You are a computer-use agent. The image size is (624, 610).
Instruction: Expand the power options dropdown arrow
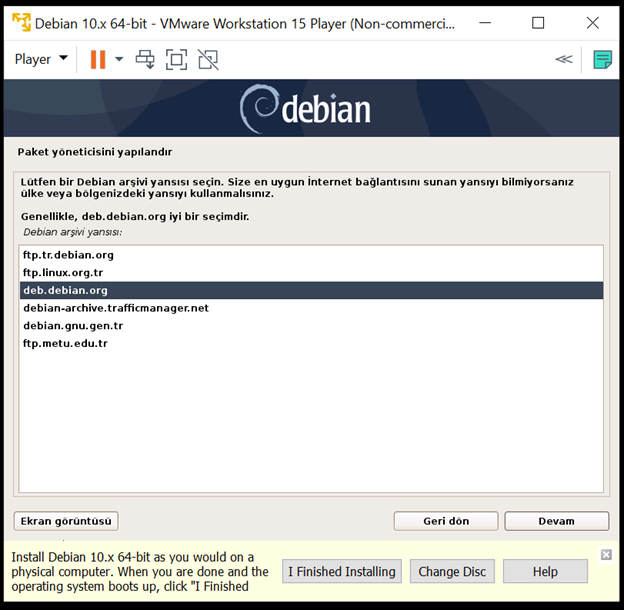(x=119, y=59)
